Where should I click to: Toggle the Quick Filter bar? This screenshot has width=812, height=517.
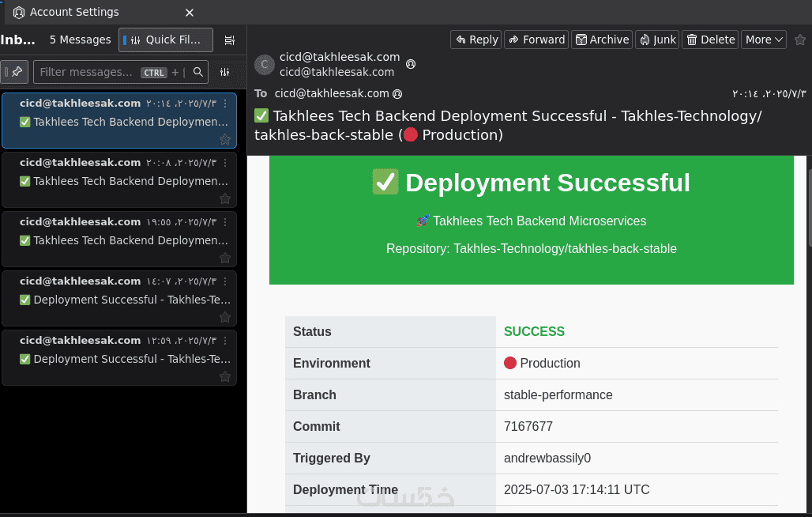[x=165, y=40]
